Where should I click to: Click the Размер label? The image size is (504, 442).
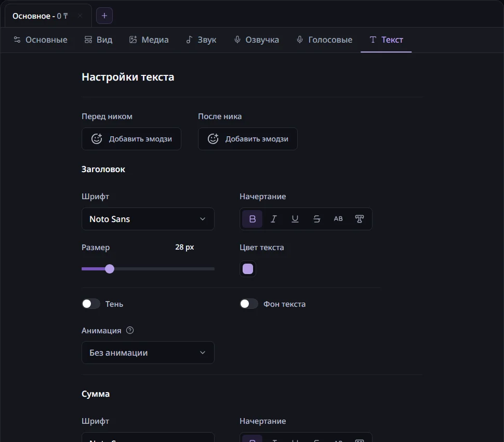click(96, 248)
